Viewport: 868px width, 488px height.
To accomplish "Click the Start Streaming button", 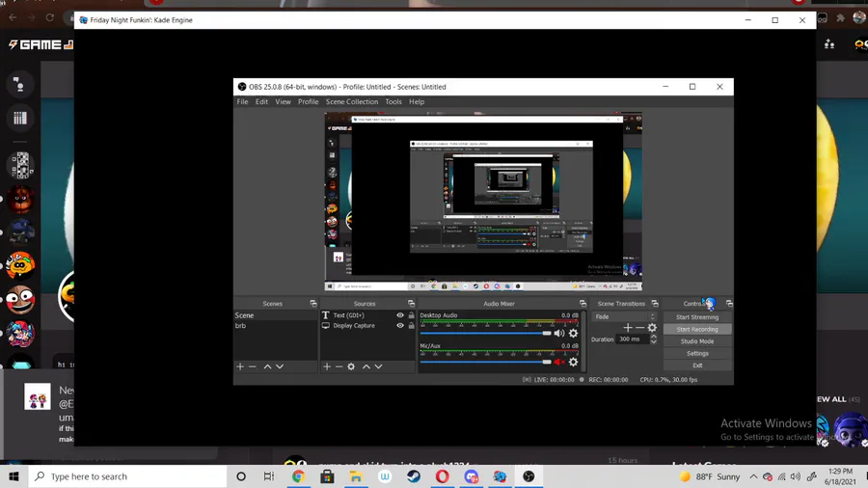I will pyautogui.click(x=697, y=317).
